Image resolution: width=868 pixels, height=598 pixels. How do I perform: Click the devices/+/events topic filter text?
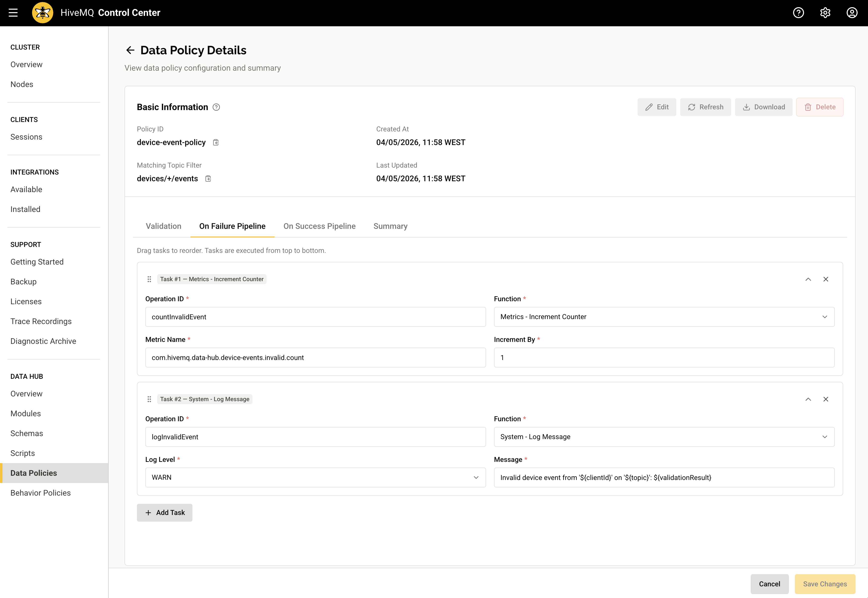tap(167, 179)
